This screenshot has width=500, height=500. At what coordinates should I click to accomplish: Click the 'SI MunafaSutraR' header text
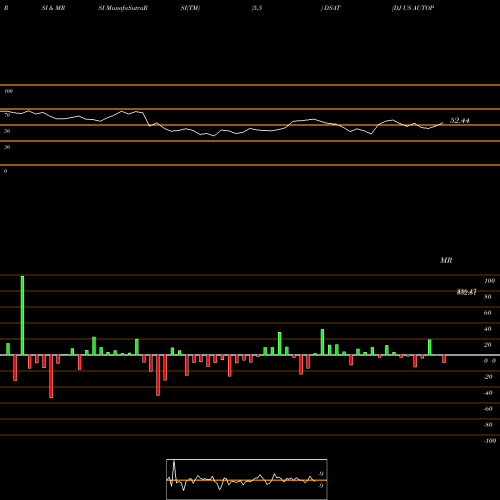pyautogui.click(x=123, y=8)
